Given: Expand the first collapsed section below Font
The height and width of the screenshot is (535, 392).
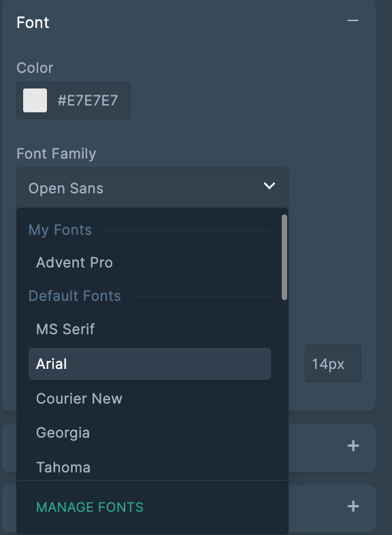Looking at the screenshot, I should coord(353,446).
